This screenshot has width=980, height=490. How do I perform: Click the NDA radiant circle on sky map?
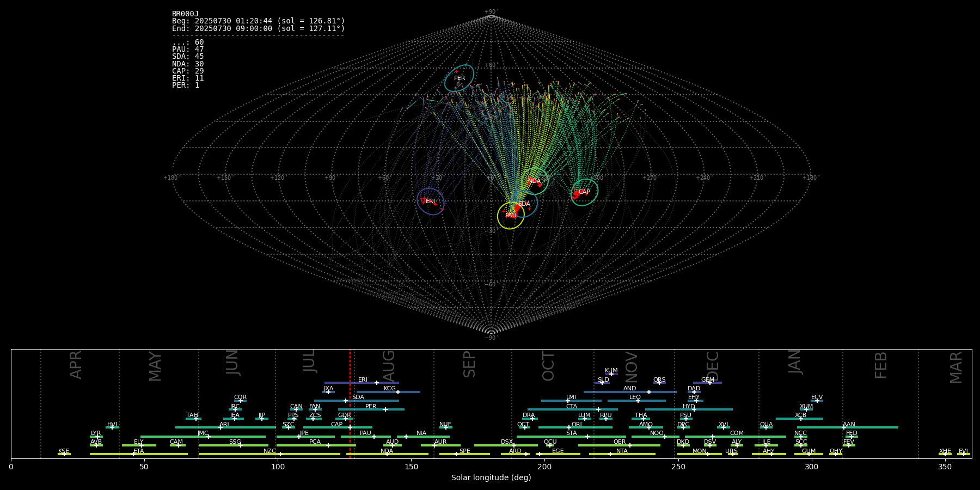click(535, 181)
